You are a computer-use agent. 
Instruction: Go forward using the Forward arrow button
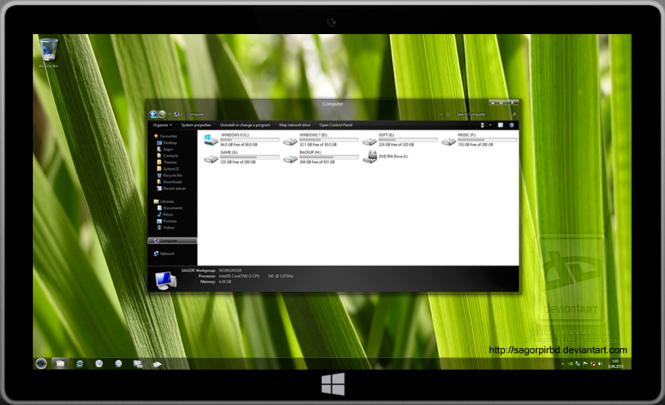pyautogui.click(x=162, y=114)
